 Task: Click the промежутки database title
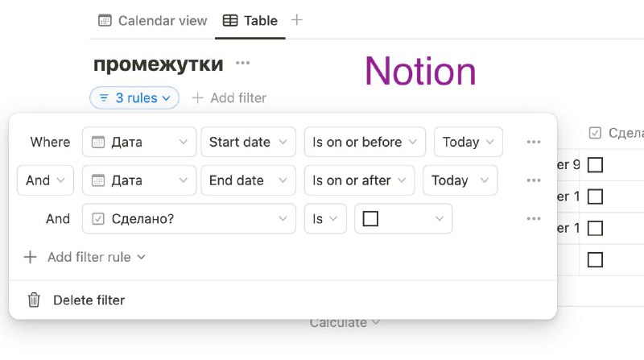pos(158,64)
